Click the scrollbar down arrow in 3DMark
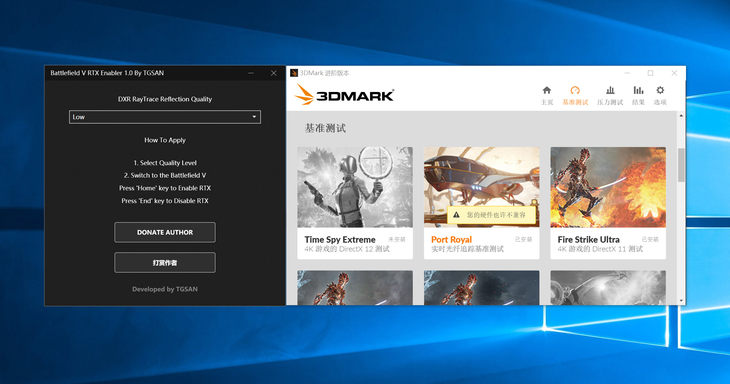This screenshot has height=384, width=730. point(682,301)
